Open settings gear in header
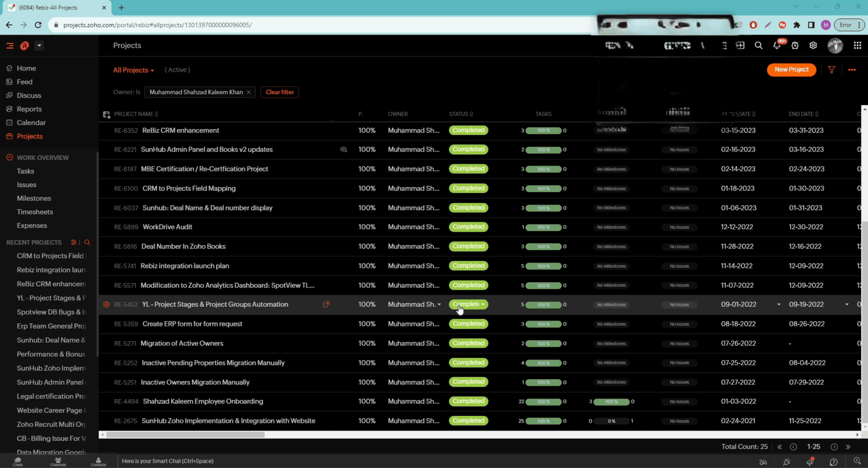868x468 pixels. [813, 46]
